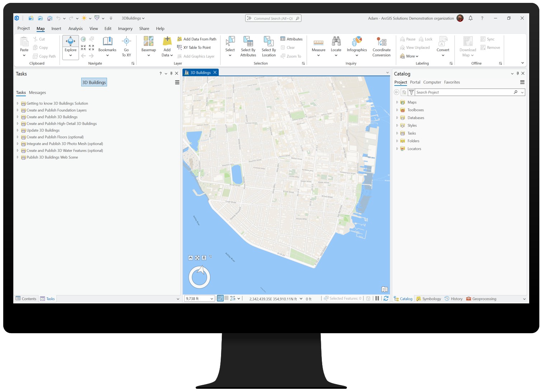Click the Sync button in the Offline group
Image resolution: width=544 pixels, height=392 pixels.
(x=488, y=39)
